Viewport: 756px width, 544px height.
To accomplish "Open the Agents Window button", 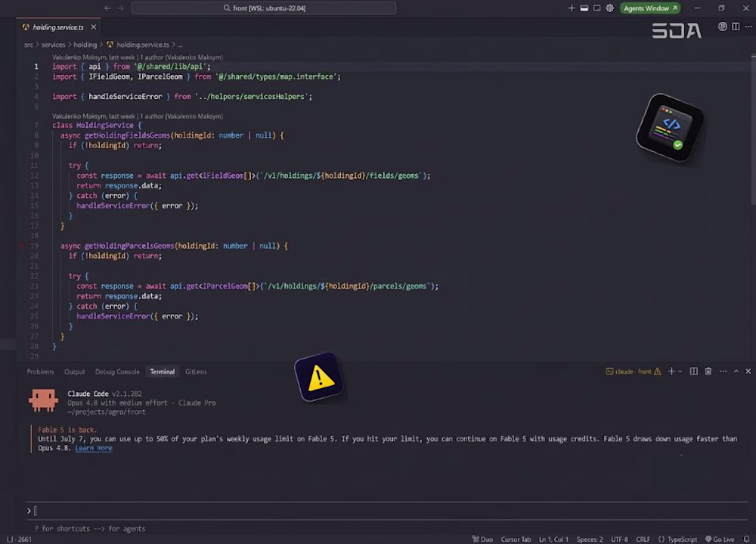I will [650, 8].
